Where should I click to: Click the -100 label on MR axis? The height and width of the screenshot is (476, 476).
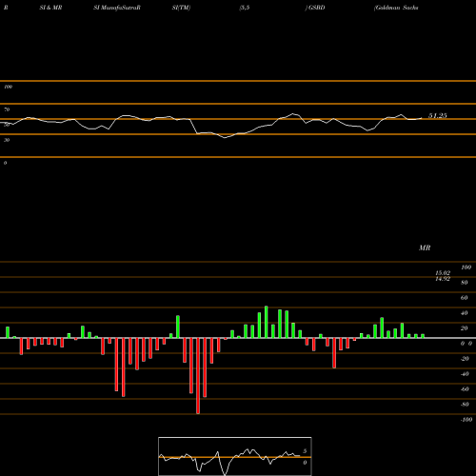(x=466, y=420)
